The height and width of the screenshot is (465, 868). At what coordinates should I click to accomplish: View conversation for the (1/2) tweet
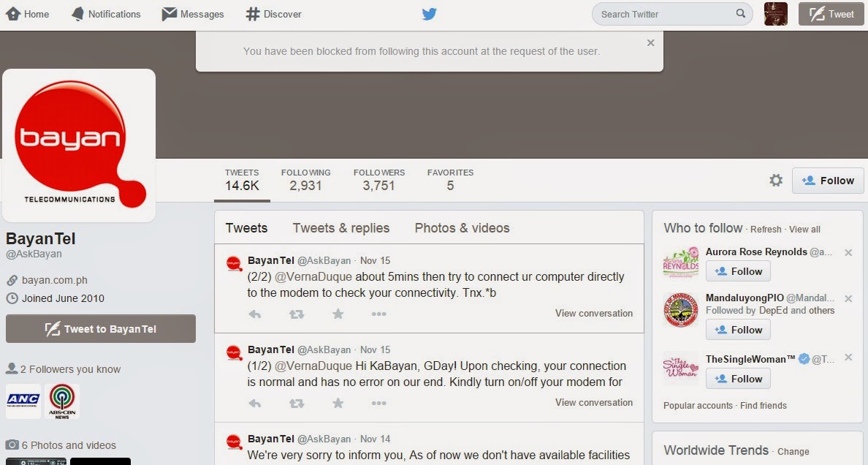coord(594,402)
